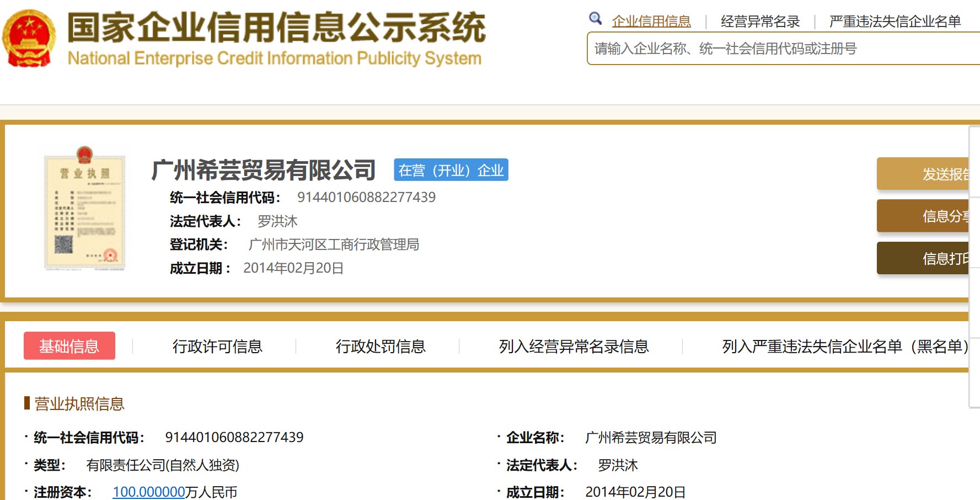Click the 营业执照信息 section header
This screenshot has width=980, height=500.
tap(79, 404)
